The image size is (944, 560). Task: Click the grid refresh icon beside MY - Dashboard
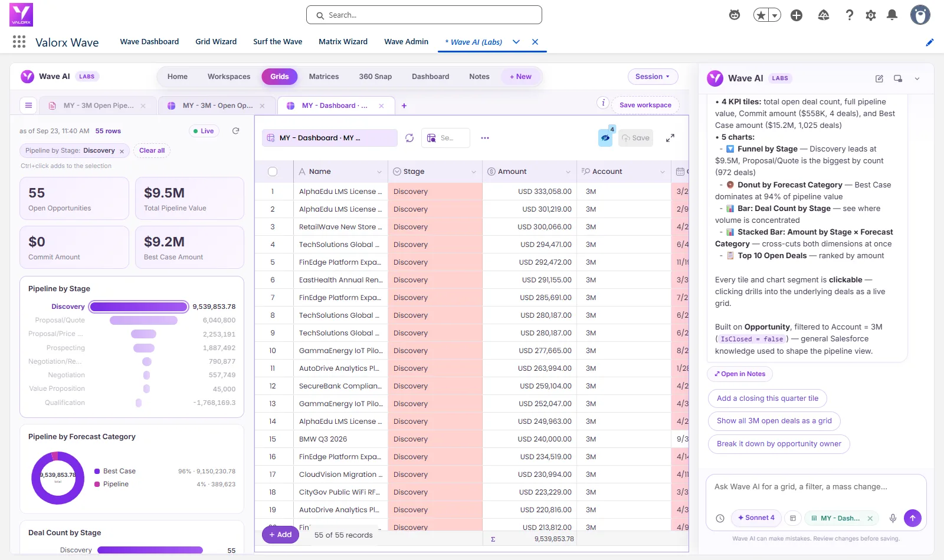[x=409, y=138]
